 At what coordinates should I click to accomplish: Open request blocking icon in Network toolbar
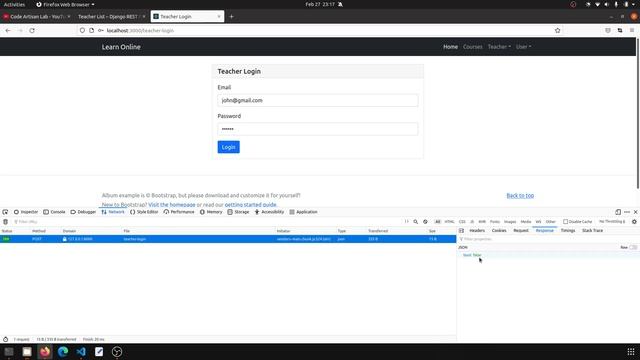[425, 222]
